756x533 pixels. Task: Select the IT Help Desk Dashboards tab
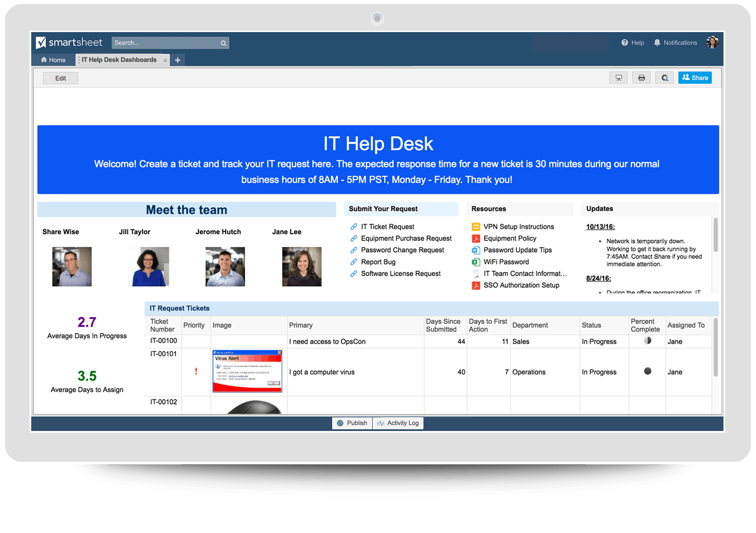click(x=119, y=60)
